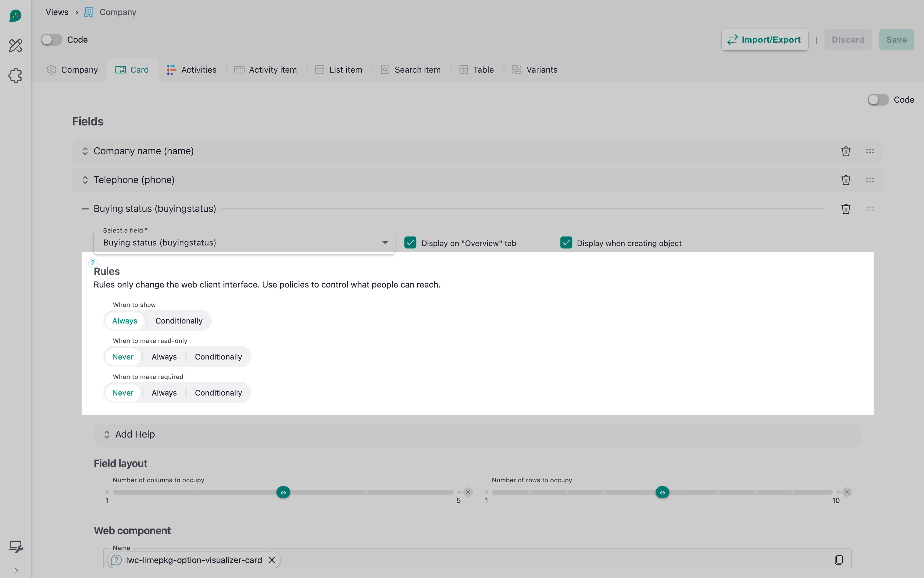Image resolution: width=924 pixels, height=578 pixels.
Task: Open the puzzle-piece add-ons sidebar icon
Action: 15,75
